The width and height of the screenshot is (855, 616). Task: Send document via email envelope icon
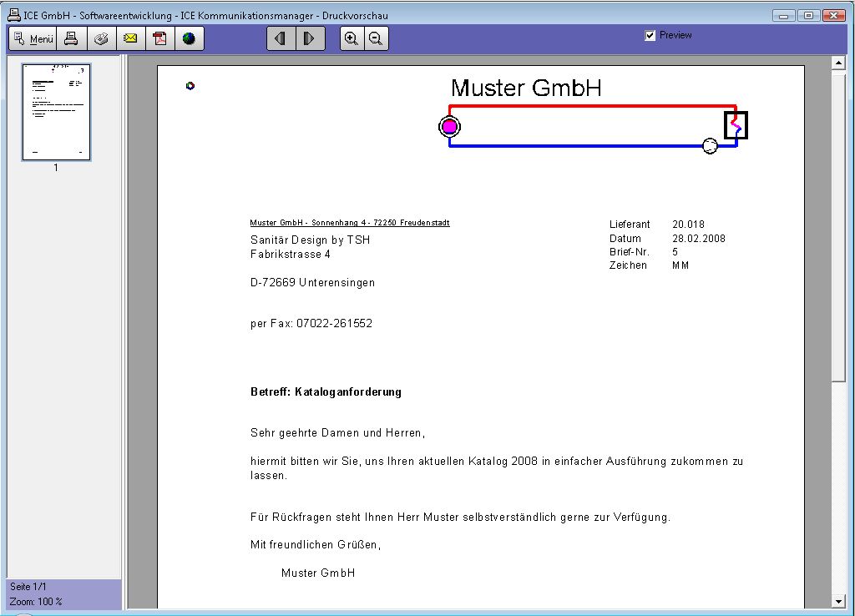(130, 39)
